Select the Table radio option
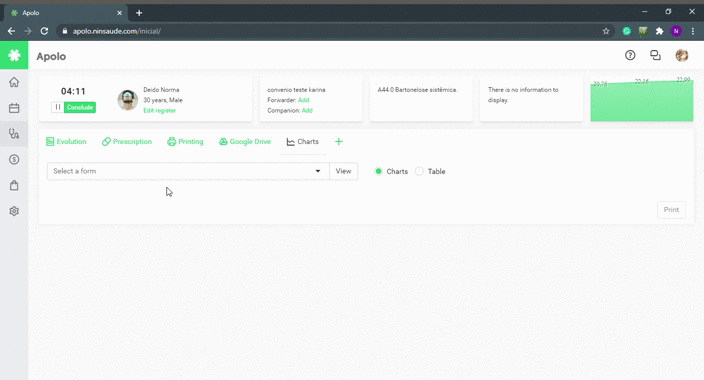704x380 pixels. 419,171
